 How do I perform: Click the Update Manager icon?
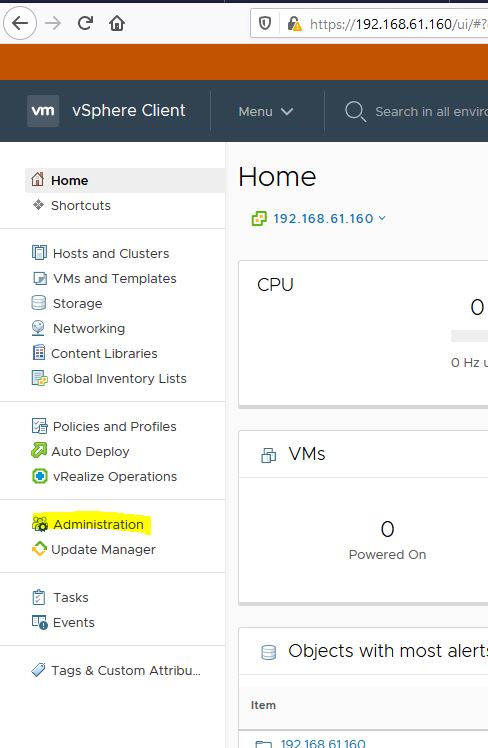pos(39,549)
